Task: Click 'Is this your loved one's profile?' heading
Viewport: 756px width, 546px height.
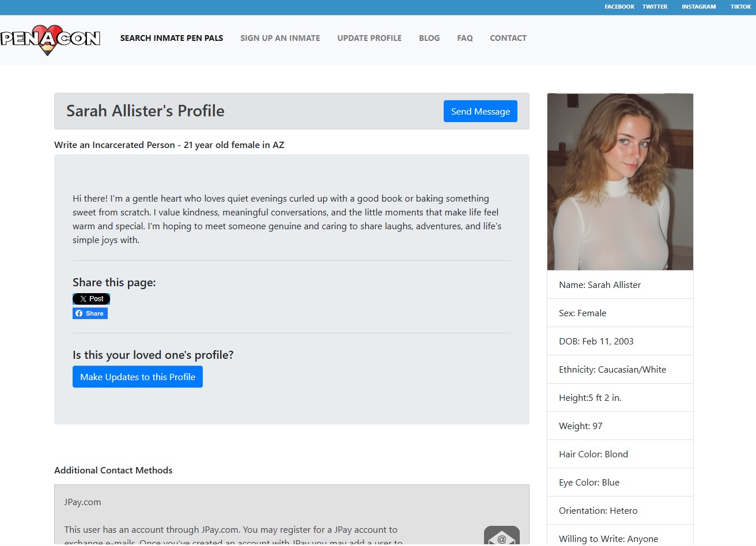Action: tap(153, 355)
